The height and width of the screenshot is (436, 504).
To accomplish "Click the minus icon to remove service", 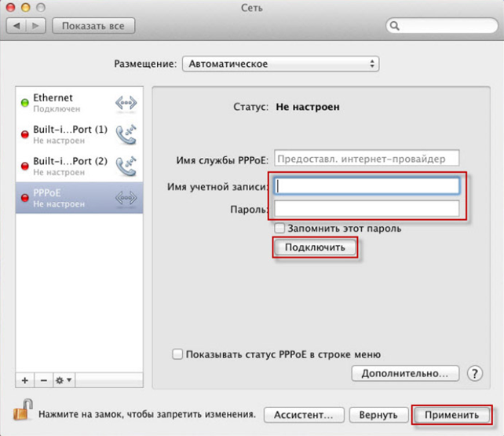I will pyautogui.click(x=42, y=380).
